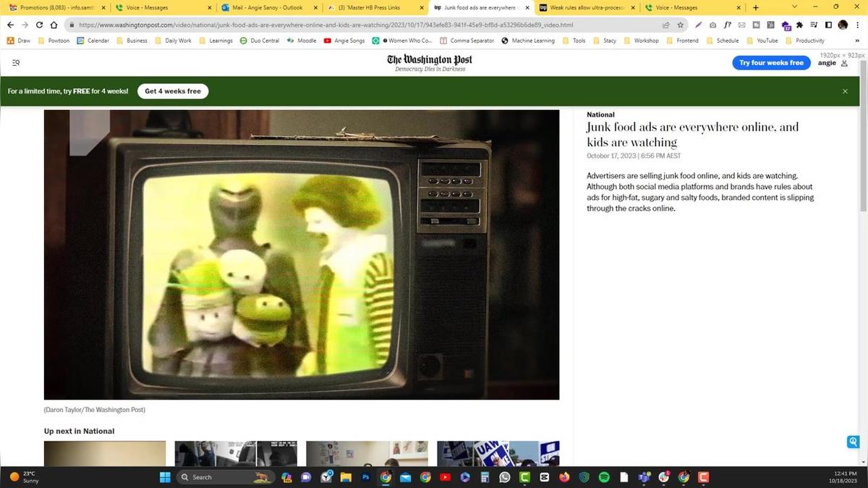Viewport: 868px width, 488px height.
Task: Switch to the first Voice - Messages tab
Action: coord(164,7)
